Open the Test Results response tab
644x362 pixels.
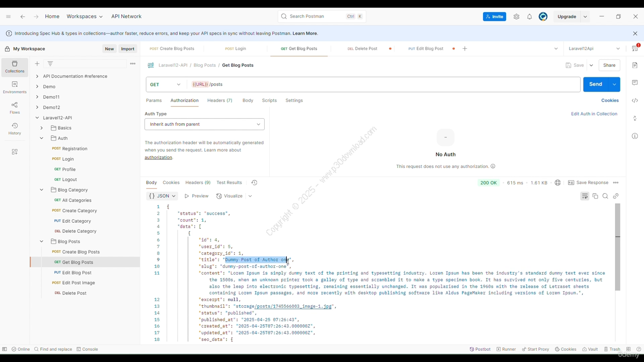click(x=229, y=183)
